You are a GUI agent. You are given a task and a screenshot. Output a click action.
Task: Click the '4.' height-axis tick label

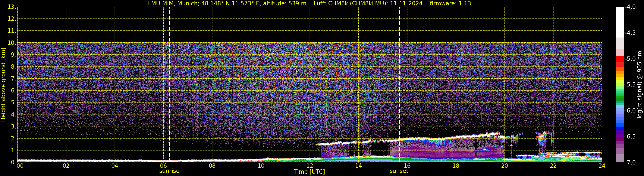point(13,115)
